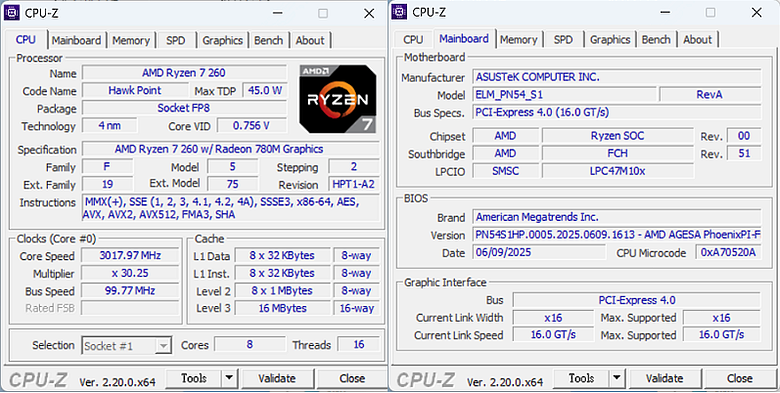Click BIOS Brand American Megatrends Inc.
This screenshot has height=393, width=780.
click(617, 217)
